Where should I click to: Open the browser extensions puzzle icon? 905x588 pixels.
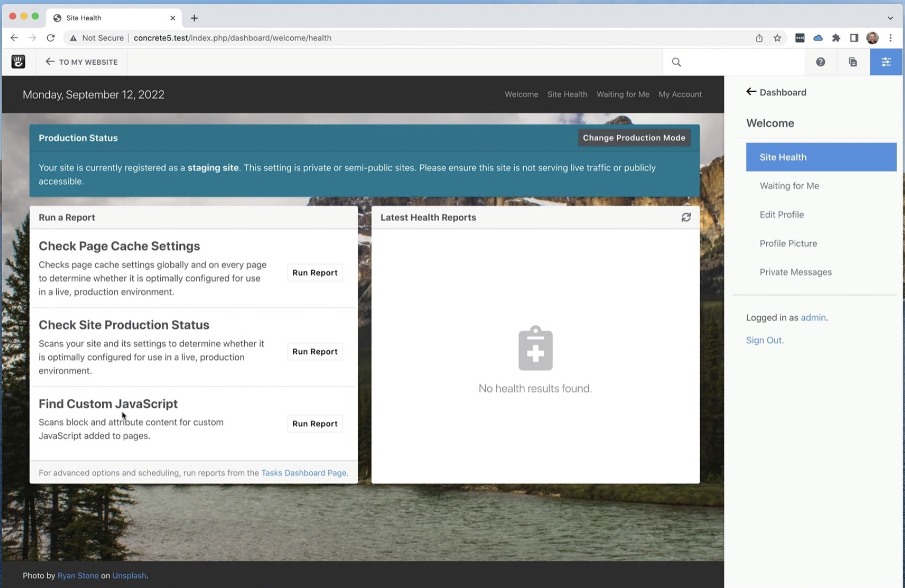point(836,38)
